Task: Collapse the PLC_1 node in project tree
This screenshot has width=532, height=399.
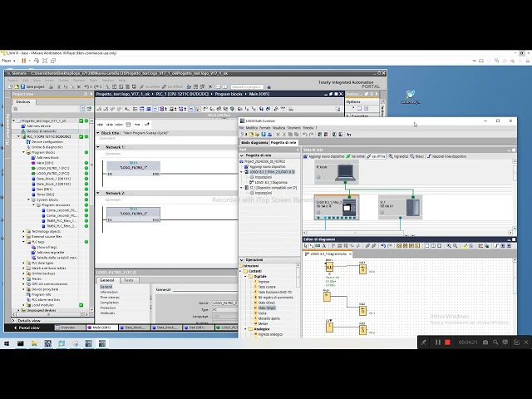Action: (x=18, y=136)
